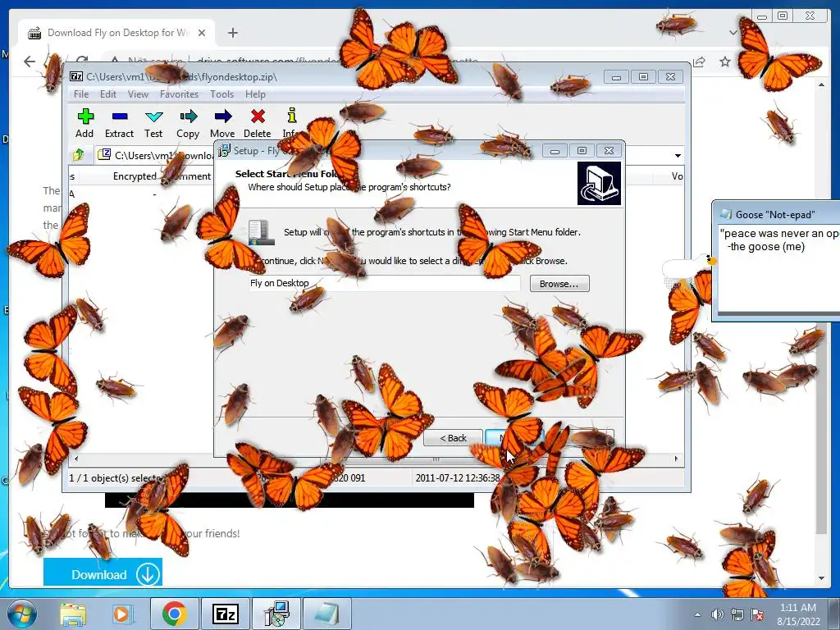This screenshot has height=630, width=840.
Task: Show hidden tray icons arrow
Action: point(697,614)
